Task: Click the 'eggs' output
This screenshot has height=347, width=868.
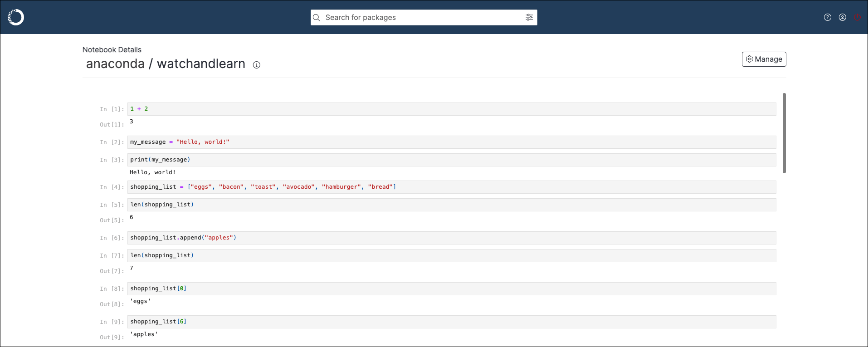Action: [140, 301]
